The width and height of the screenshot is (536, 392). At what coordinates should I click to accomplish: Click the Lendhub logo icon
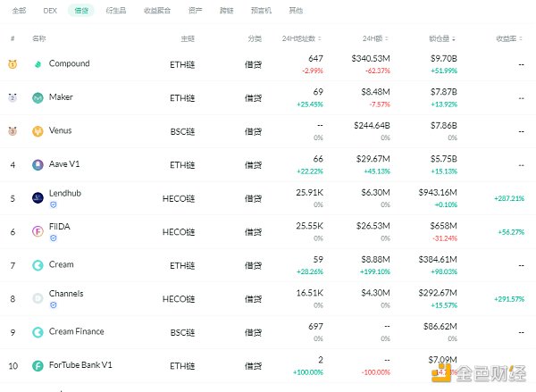click(38, 198)
